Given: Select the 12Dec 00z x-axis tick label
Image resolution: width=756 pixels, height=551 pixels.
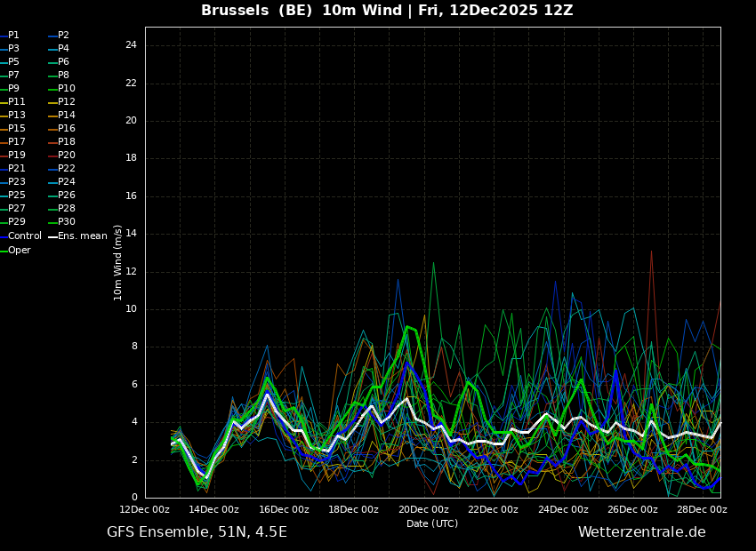Looking at the screenshot, I should pyautogui.click(x=145, y=510).
